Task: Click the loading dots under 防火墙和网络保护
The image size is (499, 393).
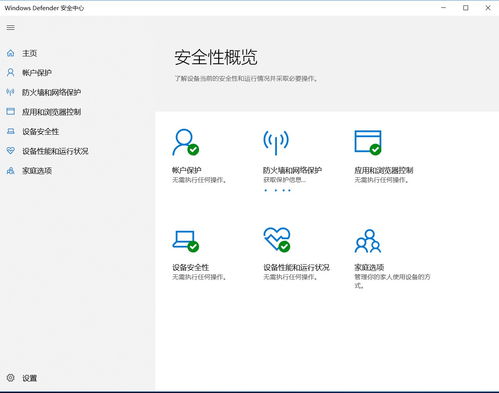Action: click(x=278, y=190)
